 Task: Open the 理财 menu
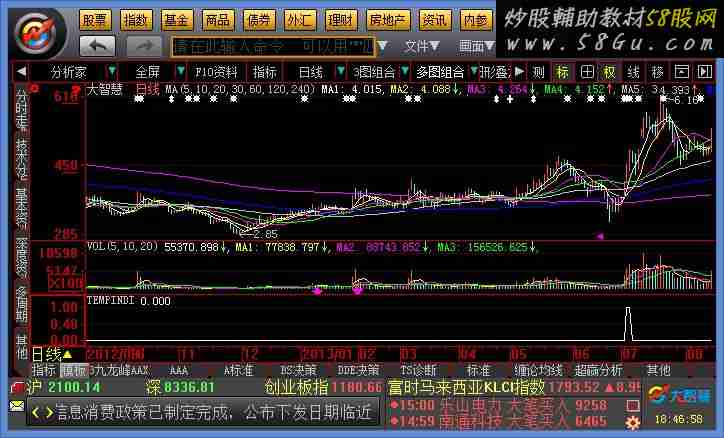pos(341,20)
